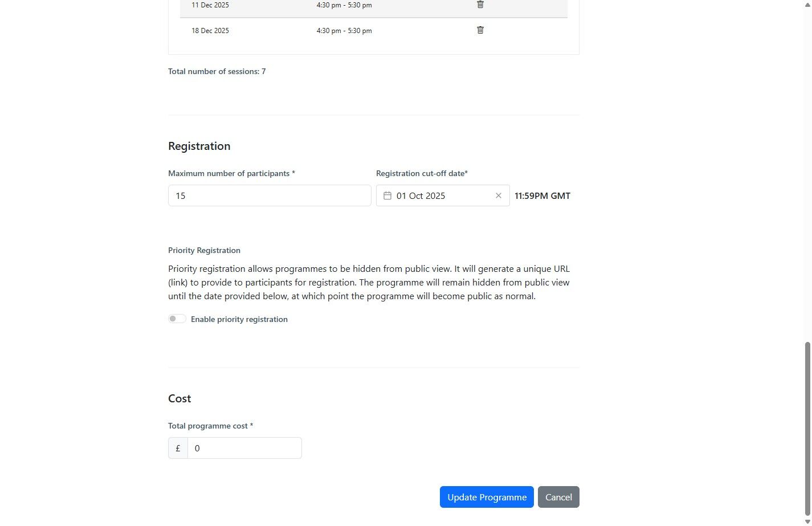Click the 'Priority Registration' subheading
The width and height of the screenshot is (812, 526).
point(204,250)
